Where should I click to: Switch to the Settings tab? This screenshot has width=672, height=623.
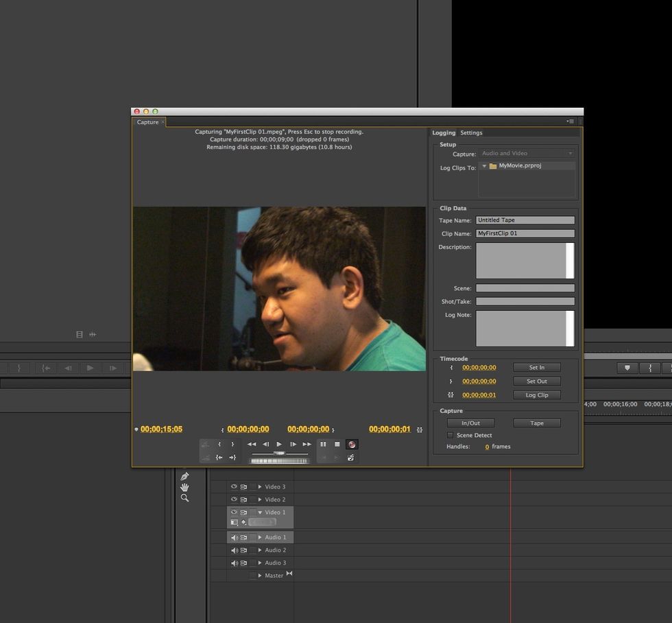(x=471, y=133)
